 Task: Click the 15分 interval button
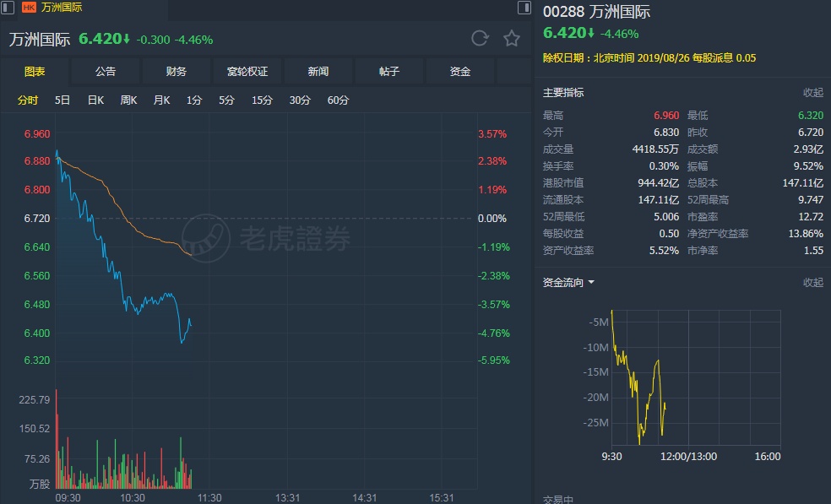point(262,100)
